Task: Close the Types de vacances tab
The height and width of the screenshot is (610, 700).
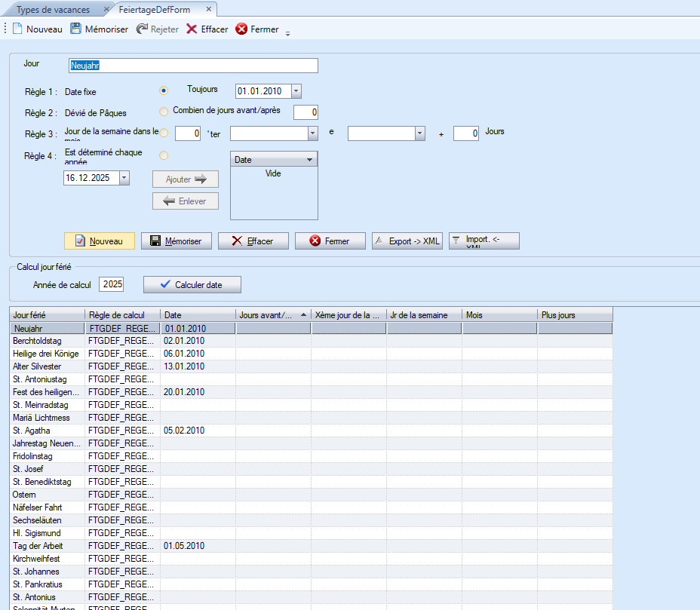Action: [x=106, y=10]
